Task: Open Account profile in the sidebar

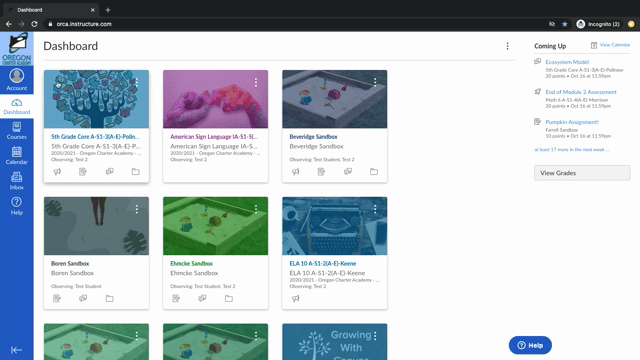Action: pos(17,79)
